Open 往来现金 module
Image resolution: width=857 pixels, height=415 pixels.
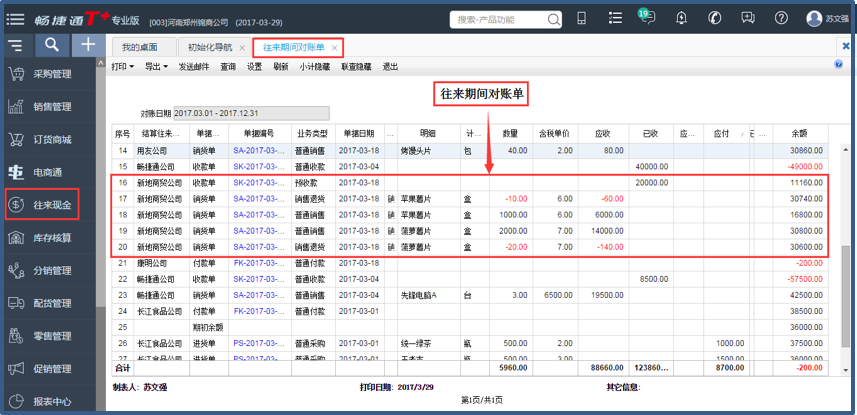point(43,205)
